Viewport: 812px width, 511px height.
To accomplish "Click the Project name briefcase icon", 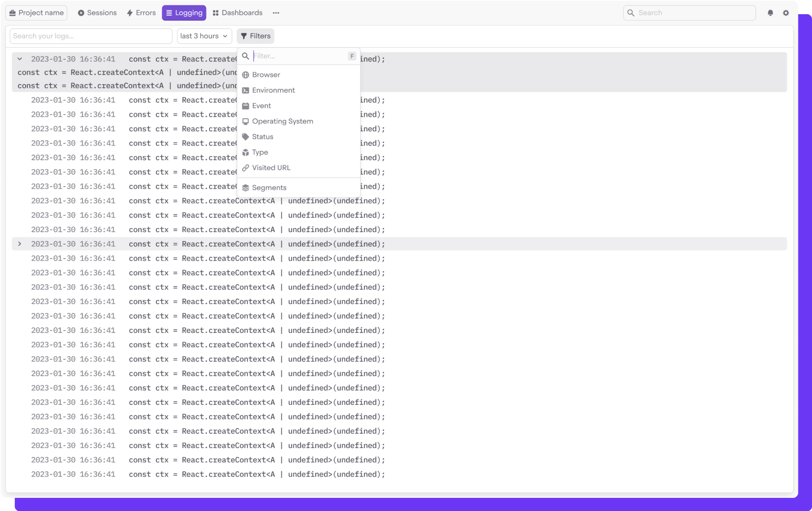I will [x=13, y=13].
